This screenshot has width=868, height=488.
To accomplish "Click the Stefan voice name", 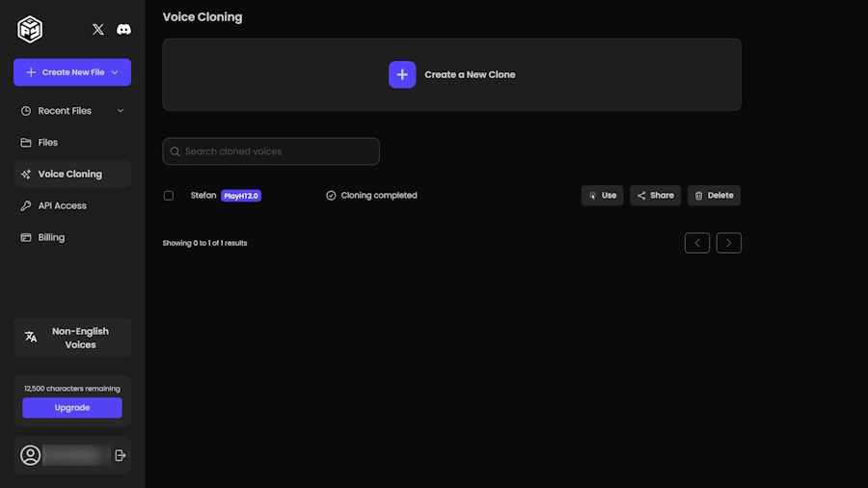I will (x=203, y=196).
